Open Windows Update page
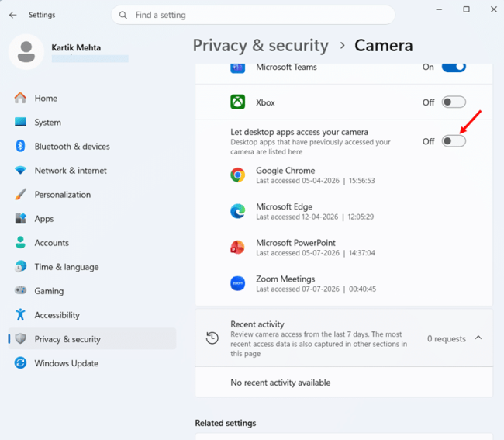The image size is (504, 440). point(92,363)
